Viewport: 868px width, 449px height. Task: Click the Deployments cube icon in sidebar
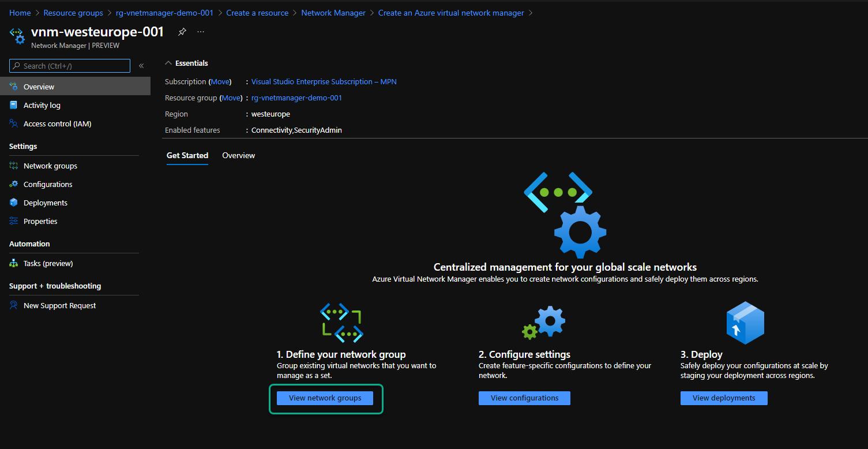pyautogui.click(x=14, y=203)
